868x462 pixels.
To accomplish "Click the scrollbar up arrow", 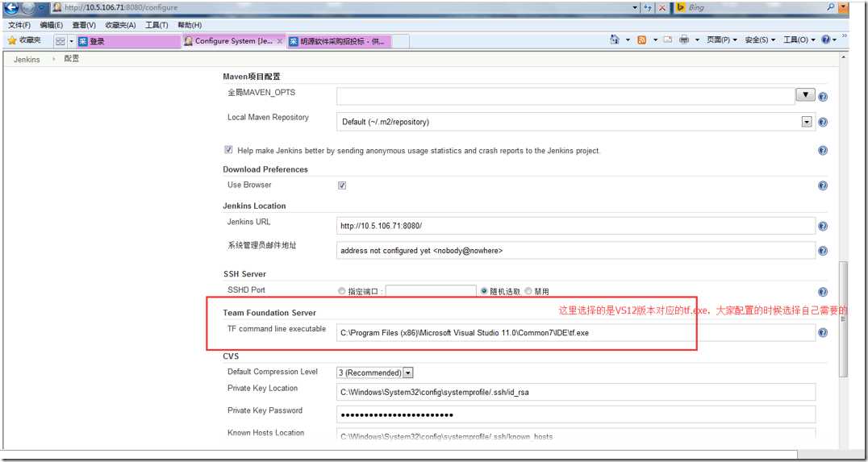I will pos(844,57).
